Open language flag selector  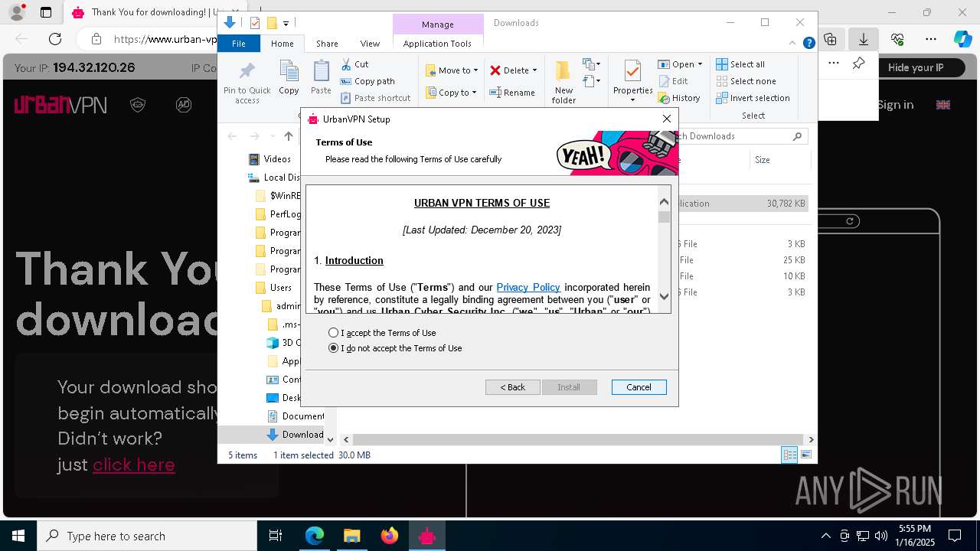tap(943, 105)
